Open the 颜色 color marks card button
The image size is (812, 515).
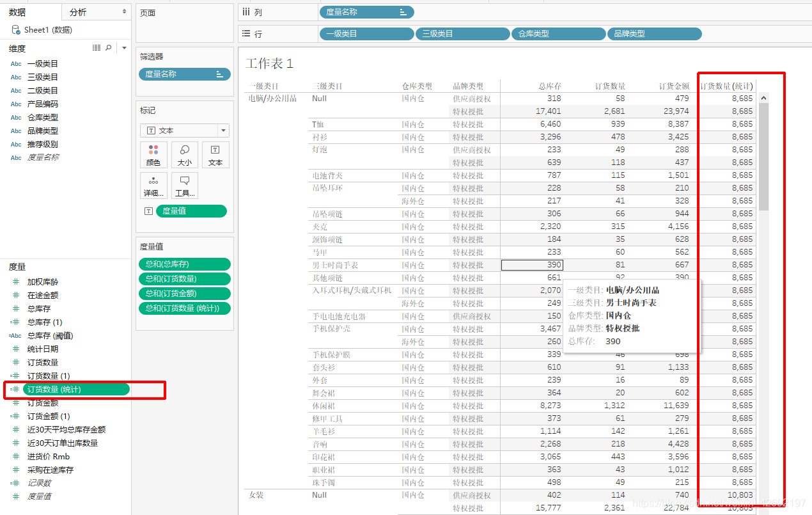(x=153, y=155)
